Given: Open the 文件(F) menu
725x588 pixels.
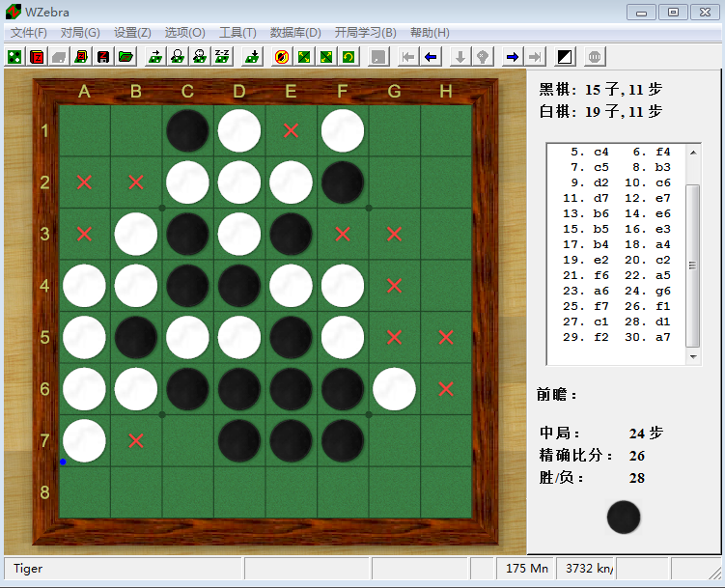Looking at the screenshot, I should pyautogui.click(x=29, y=33).
